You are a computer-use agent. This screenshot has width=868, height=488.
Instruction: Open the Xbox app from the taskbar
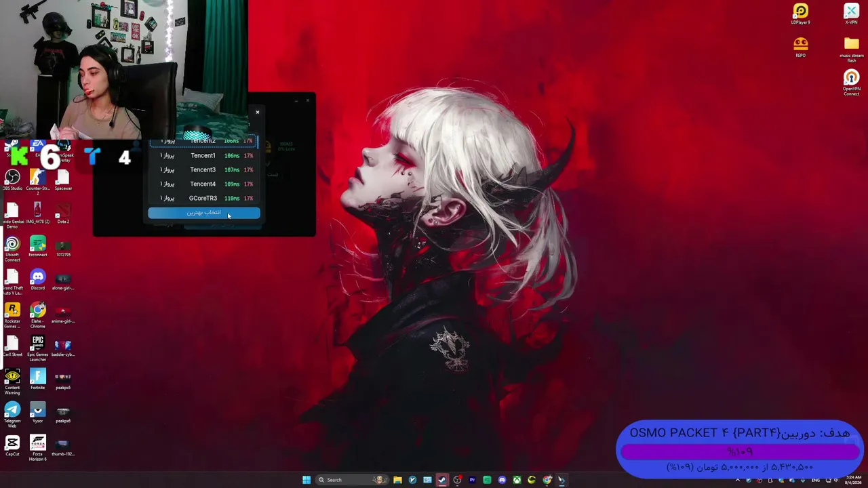(x=517, y=480)
